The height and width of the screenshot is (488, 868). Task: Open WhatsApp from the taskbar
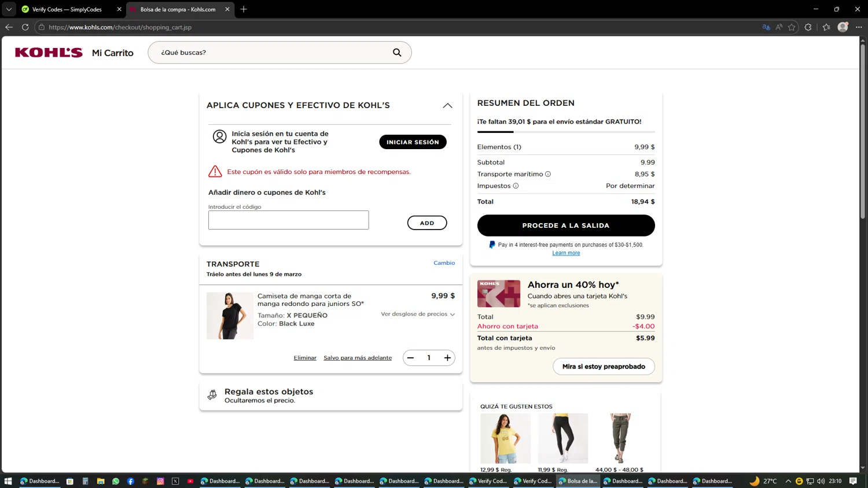coord(116,481)
